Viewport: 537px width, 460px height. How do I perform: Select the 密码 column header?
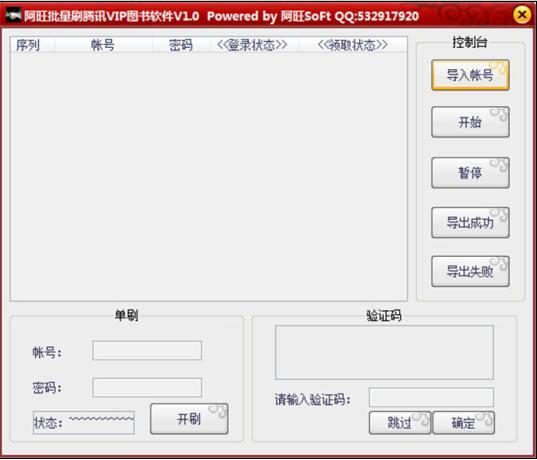point(182,45)
